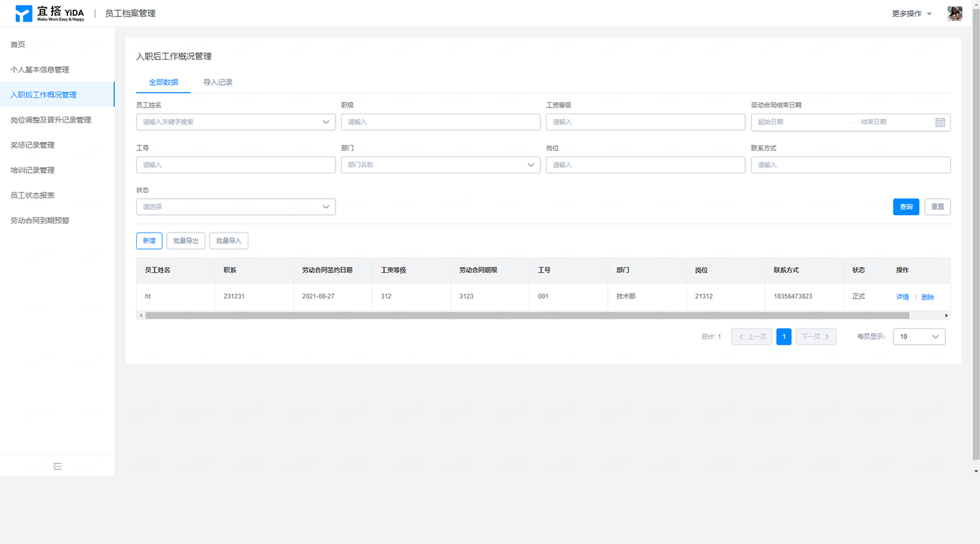The width and height of the screenshot is (980, 544).
Task: Open the 状态 select dropdown
Action: (x=235, y=207)
